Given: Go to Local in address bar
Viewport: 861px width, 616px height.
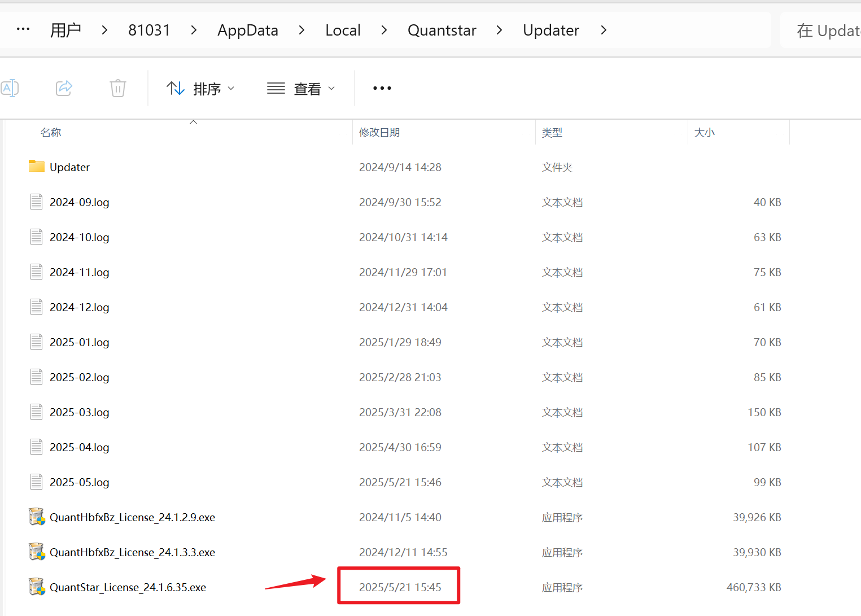Looking at the screenshot, I should click(x=343, y=30).
